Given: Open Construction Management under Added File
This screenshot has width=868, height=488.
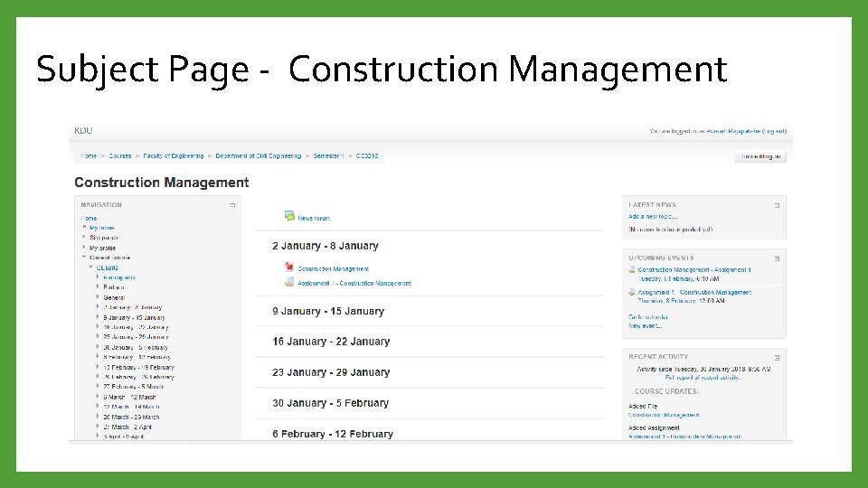Looking at the screenshot, I should 664,415.
